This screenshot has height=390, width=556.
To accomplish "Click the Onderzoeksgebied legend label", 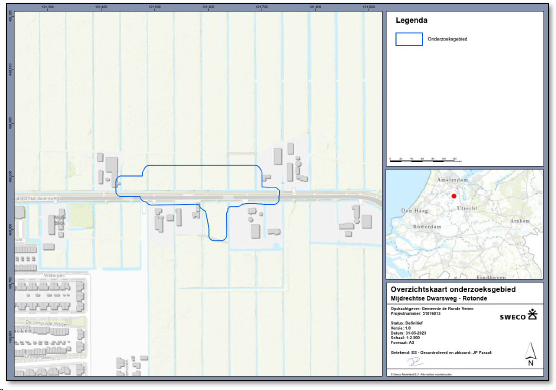I will pyautogui.click(x=447, y=39).
